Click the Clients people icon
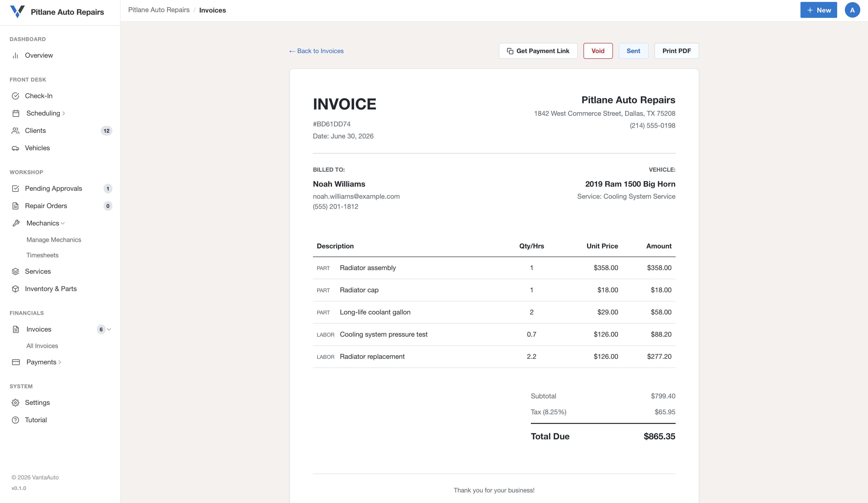 coord(15,131)
